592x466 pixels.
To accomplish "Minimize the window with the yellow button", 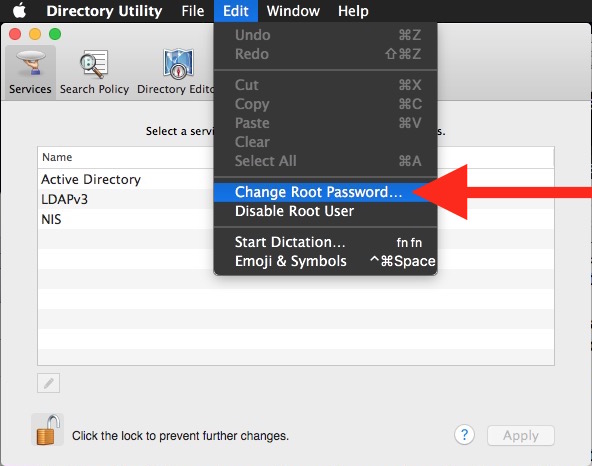I will point(35,34).
